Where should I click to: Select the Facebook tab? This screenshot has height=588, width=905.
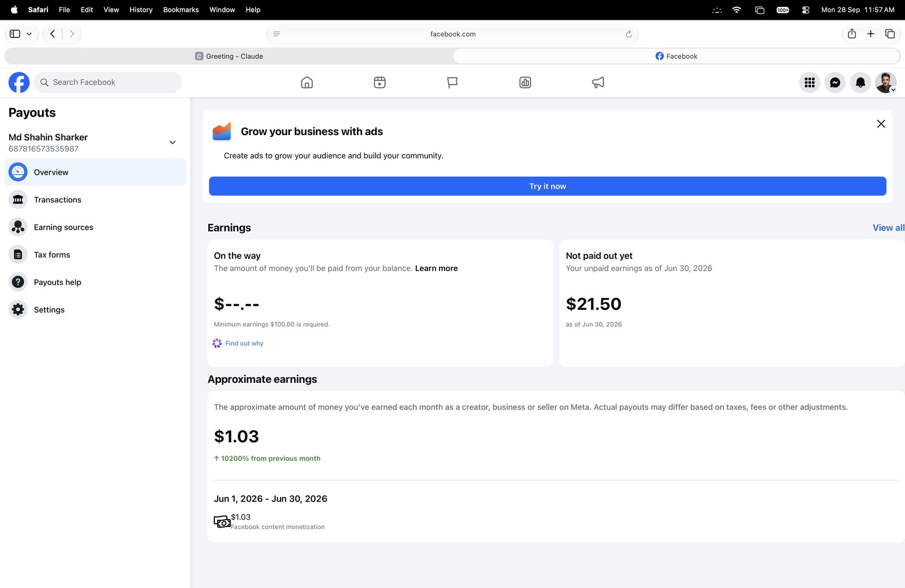pos(676,56)
